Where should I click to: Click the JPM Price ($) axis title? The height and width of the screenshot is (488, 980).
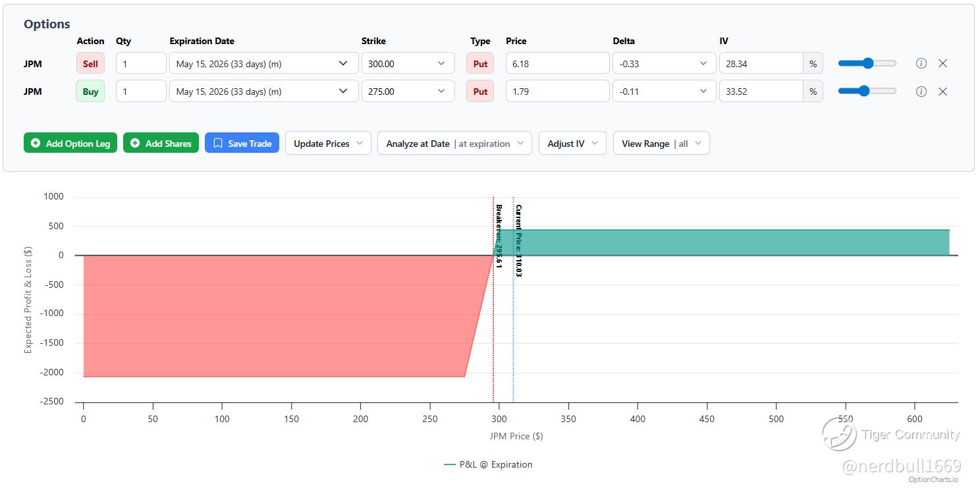pos(516,436)
